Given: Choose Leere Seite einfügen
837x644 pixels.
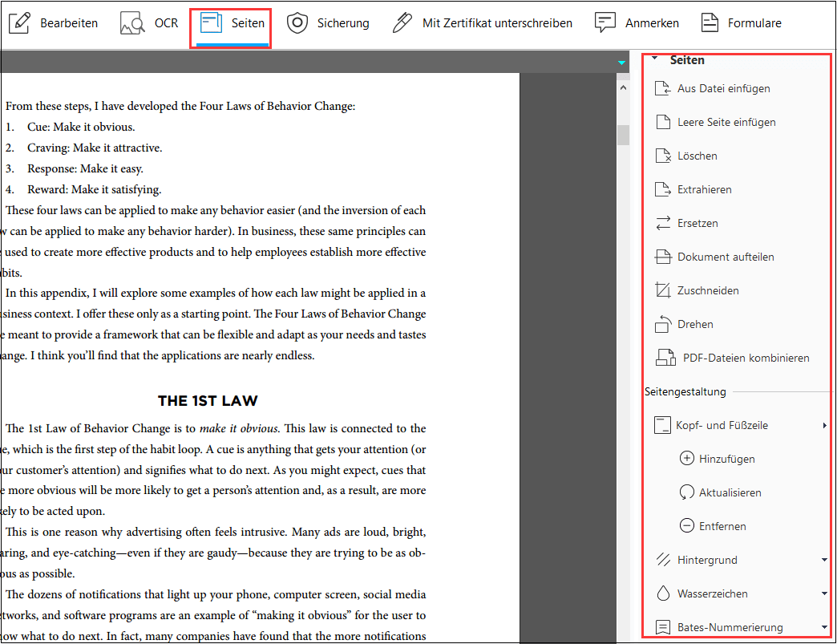Looking at the screenshot, I should tap(726, 122).
